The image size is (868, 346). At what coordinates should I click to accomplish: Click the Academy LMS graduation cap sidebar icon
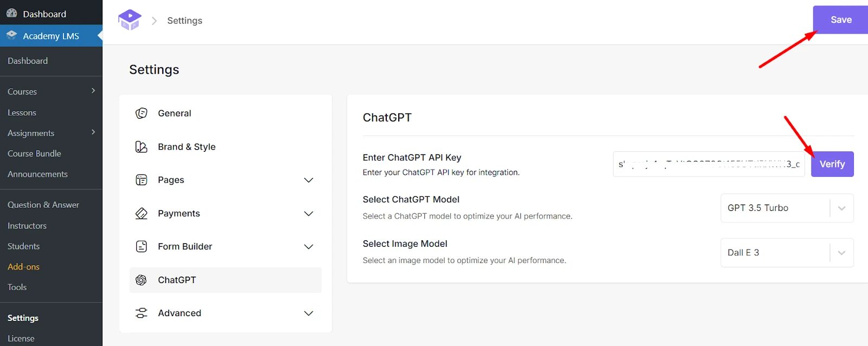11,35
